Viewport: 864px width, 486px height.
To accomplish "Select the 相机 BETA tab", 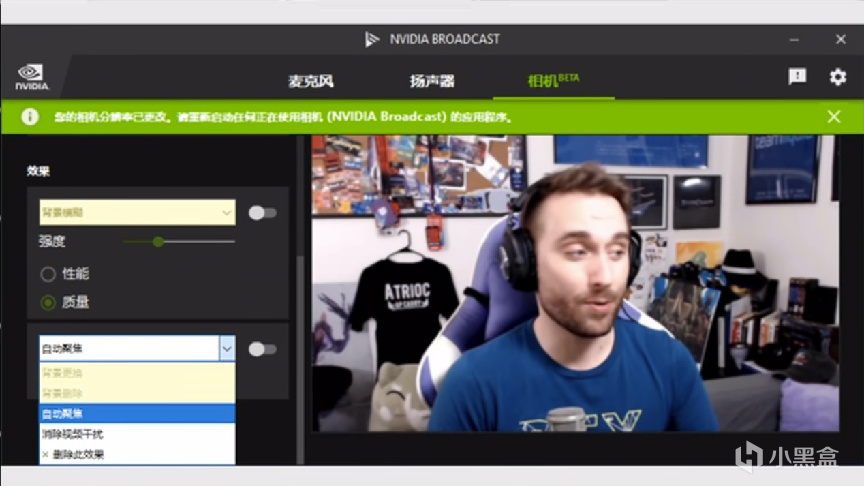I will (553, 80).
